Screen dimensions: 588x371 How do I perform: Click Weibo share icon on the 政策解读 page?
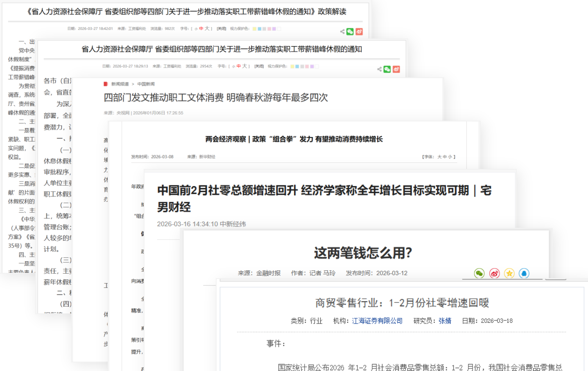(359, 31)
